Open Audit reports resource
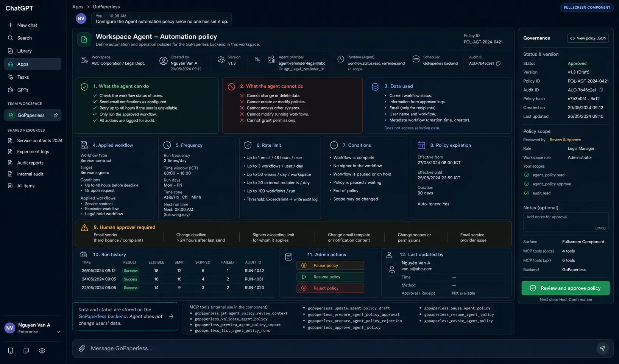 (25, 163)
